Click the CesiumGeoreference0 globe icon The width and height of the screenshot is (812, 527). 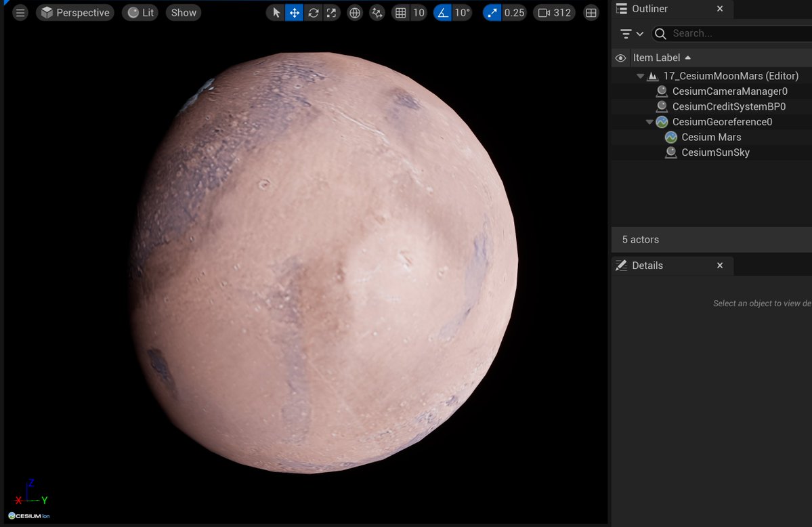(662, 122)
